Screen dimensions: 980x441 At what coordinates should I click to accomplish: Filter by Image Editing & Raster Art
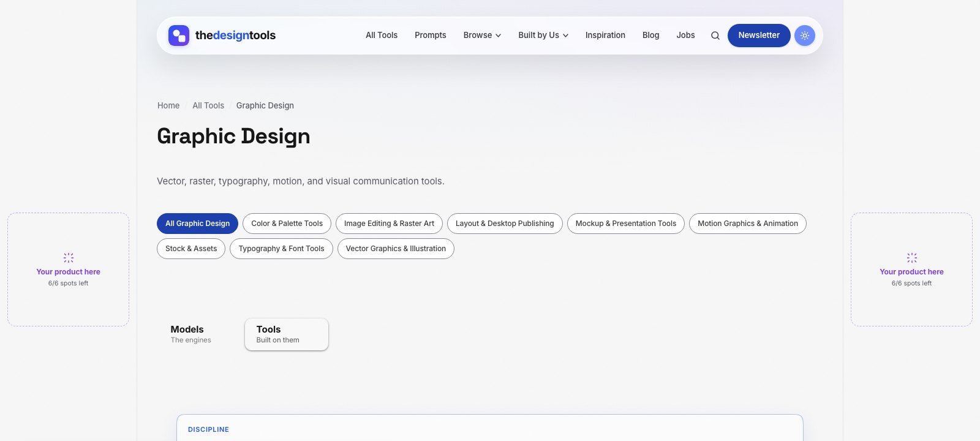(389, 224)
